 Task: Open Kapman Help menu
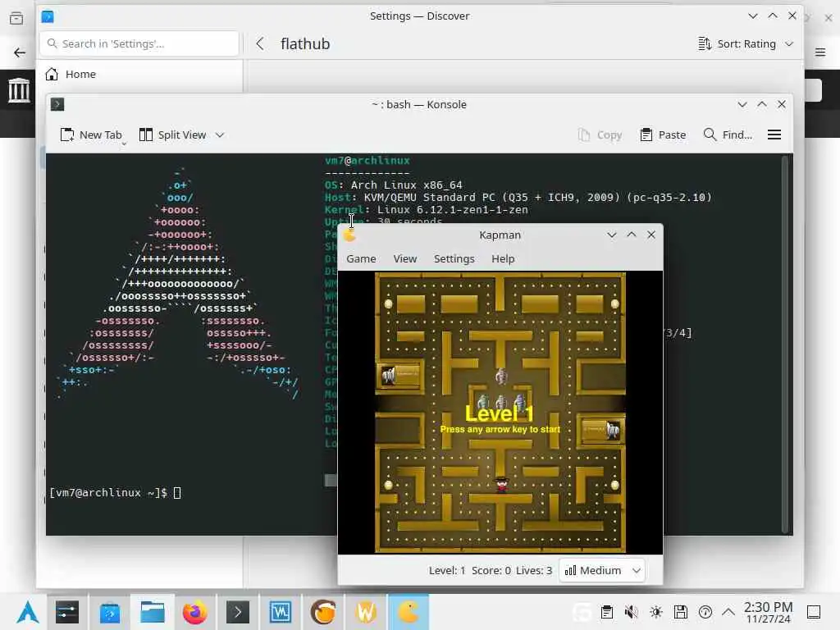point(503,258)
